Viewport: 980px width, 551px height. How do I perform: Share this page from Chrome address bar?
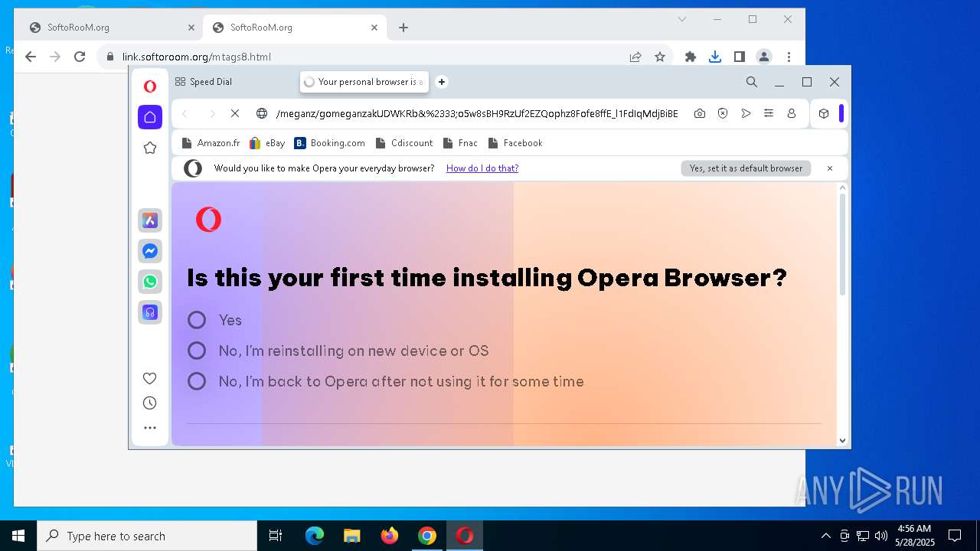point(635,57)
